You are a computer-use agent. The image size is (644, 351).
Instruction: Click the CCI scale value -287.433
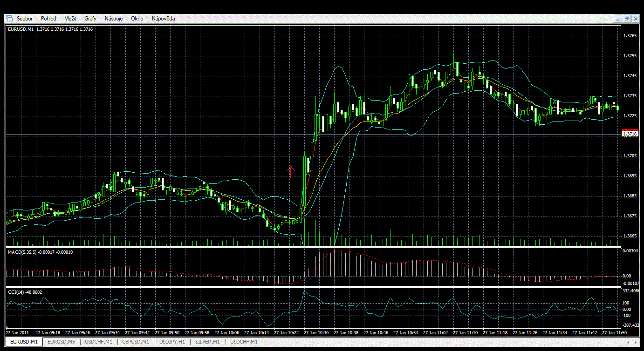pos(631,325)
